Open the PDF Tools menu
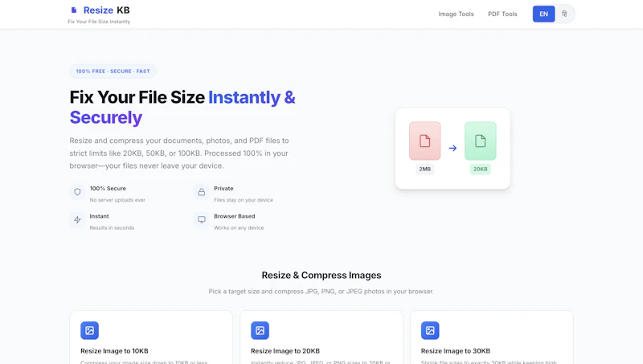 click(502, 14)
